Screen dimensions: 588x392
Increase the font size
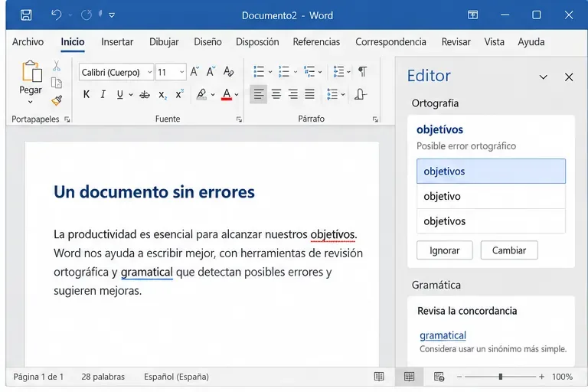194,71
